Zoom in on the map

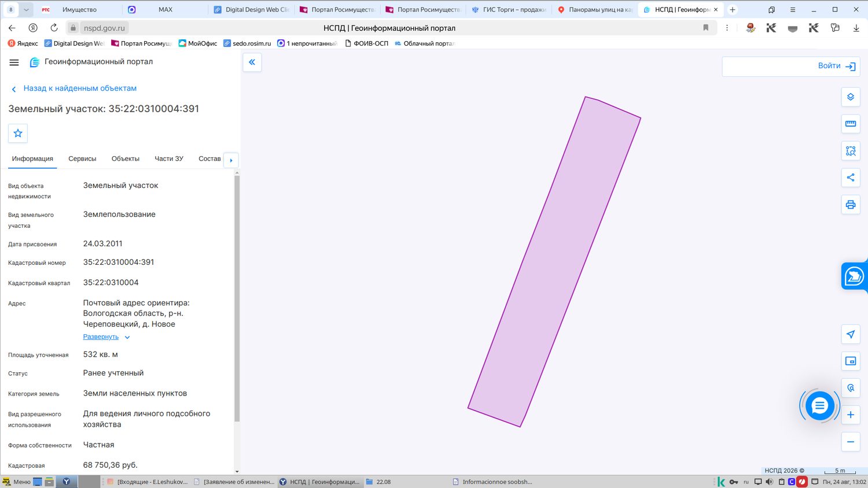coord(851,415)
